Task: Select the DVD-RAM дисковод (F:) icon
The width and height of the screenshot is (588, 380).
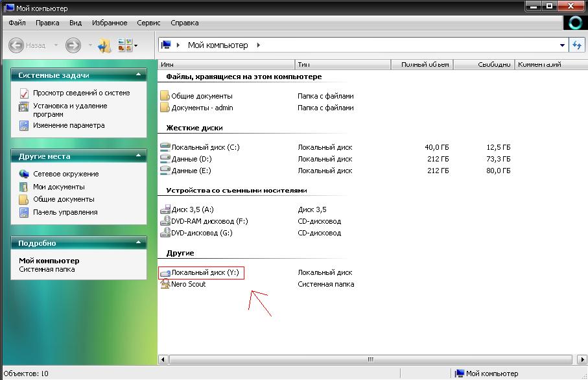Action: point(165,221)
